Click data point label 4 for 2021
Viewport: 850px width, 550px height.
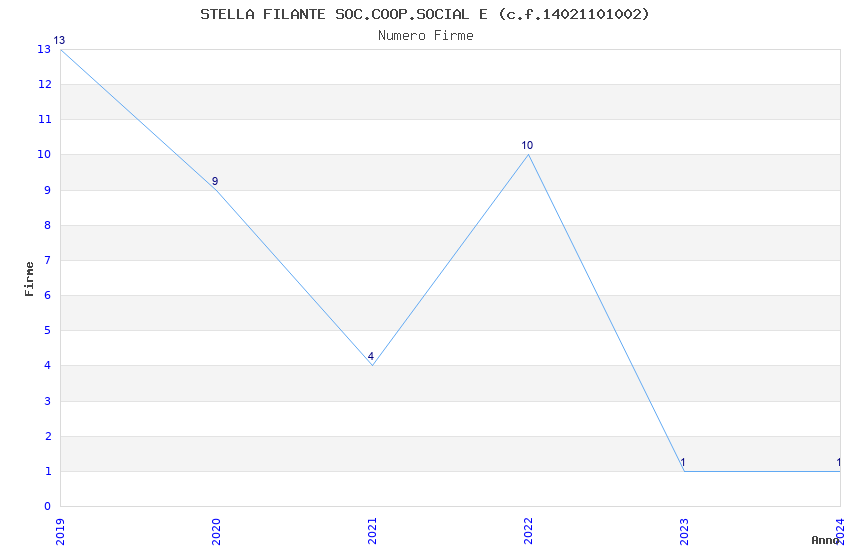tap(371, 356)
